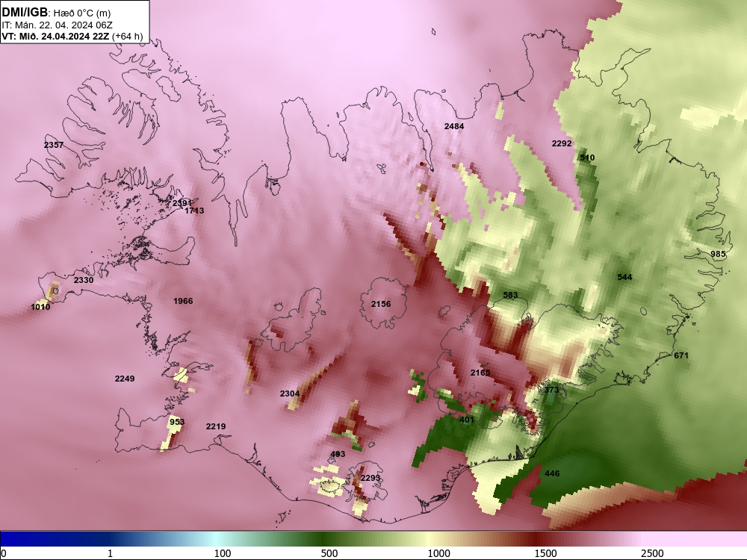This screenshot has width=747, height=560.
Task: Select the 401 map value
Action: click(x=467, y=420)
